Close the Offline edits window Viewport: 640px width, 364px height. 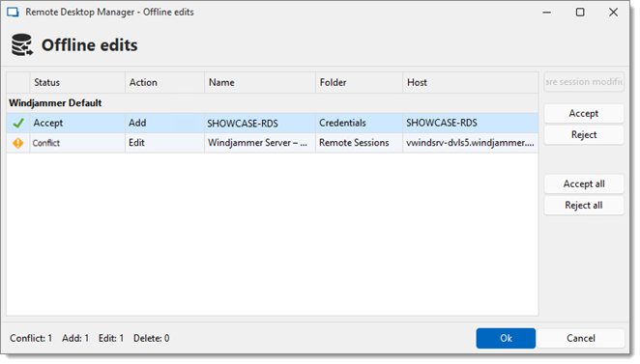[613, 13]
